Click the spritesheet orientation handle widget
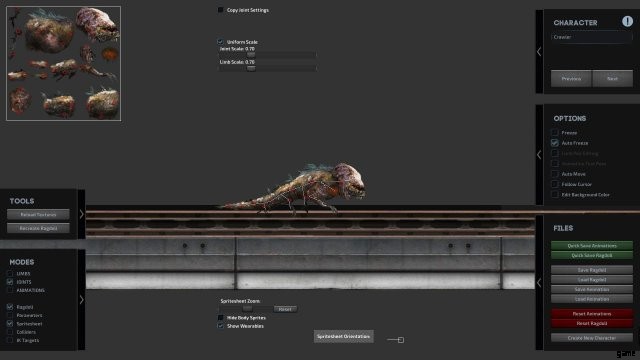Viewport: 640px width, 360px height. (x=396, y=340)
